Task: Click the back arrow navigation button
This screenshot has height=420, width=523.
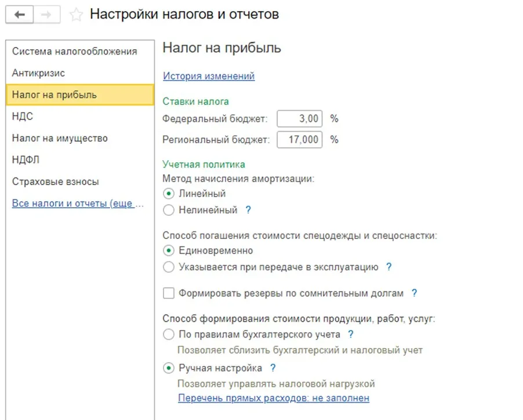Action: tap(20, 15)
